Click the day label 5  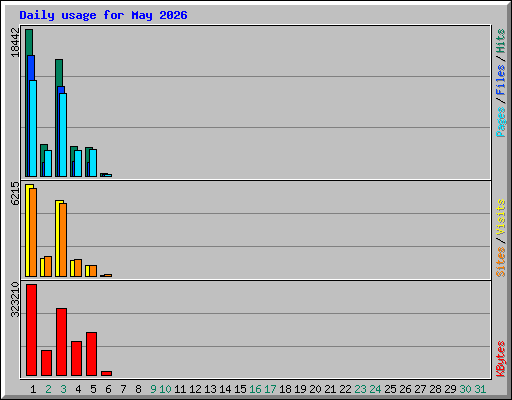coord(93,389)
